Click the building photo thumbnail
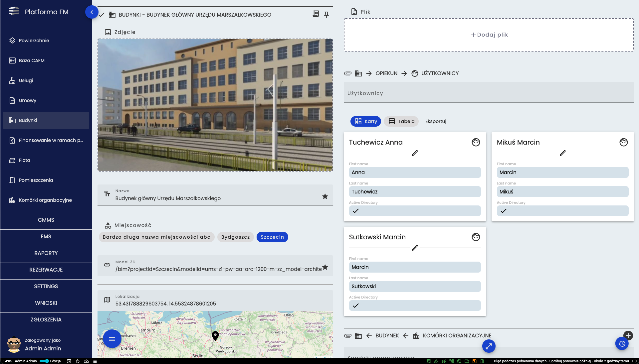Viewport: 639px width, 364px height. [215, 105]
